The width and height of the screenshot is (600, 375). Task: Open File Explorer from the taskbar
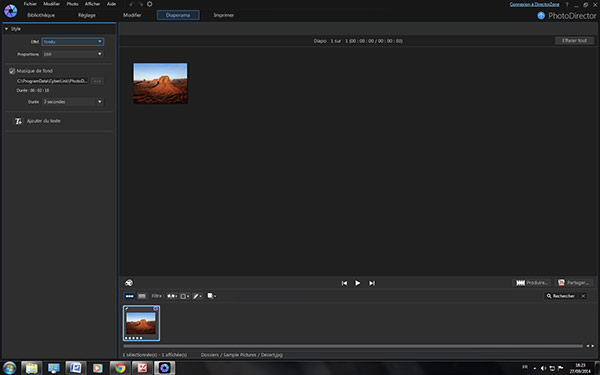31,368
